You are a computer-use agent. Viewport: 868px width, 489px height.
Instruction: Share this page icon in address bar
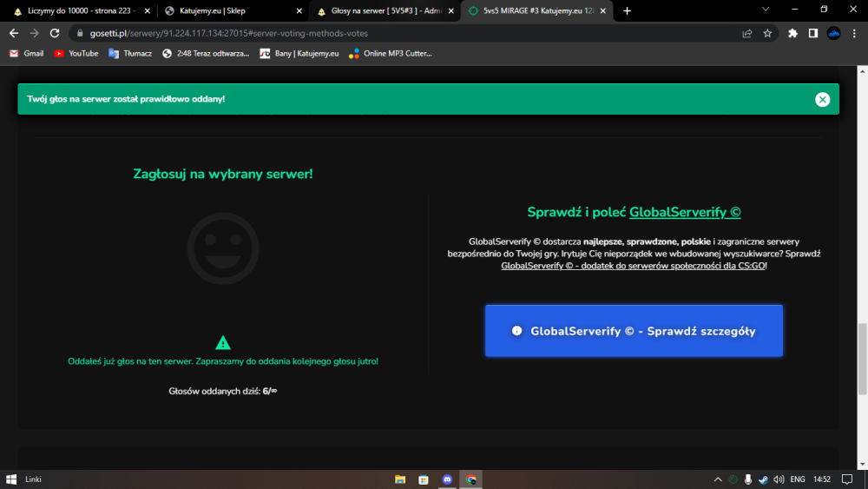click(747, 33)
